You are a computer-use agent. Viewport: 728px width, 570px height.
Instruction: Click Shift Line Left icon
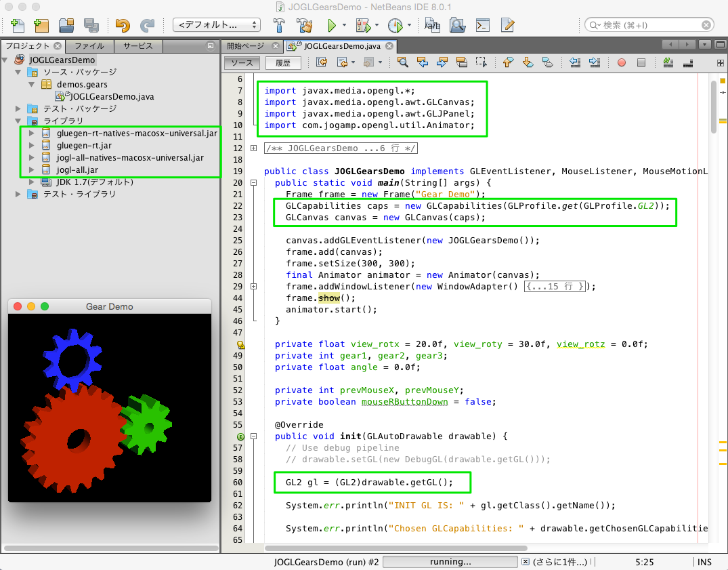coord(575,62)
